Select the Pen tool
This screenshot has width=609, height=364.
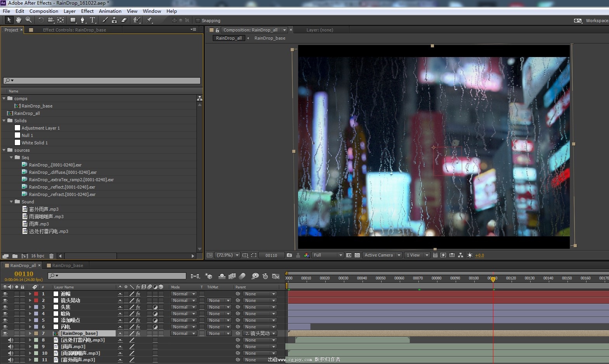[x=83, y=20]
